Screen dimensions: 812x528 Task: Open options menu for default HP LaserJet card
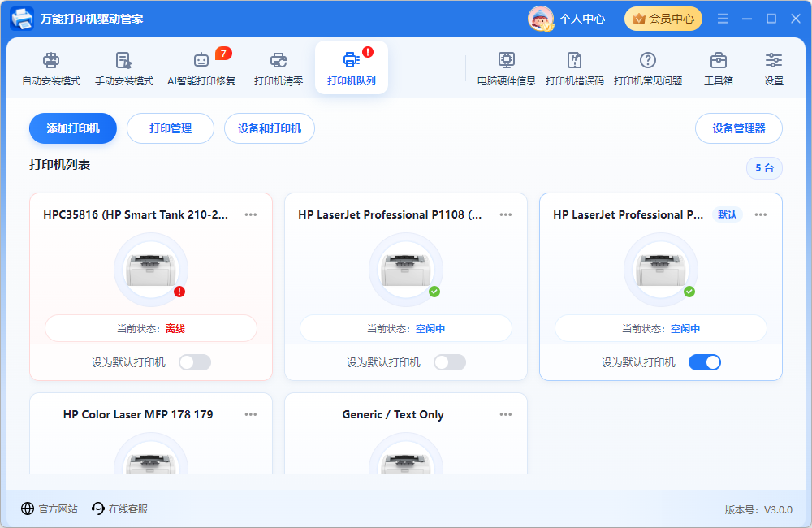click(x=761, y=214)
